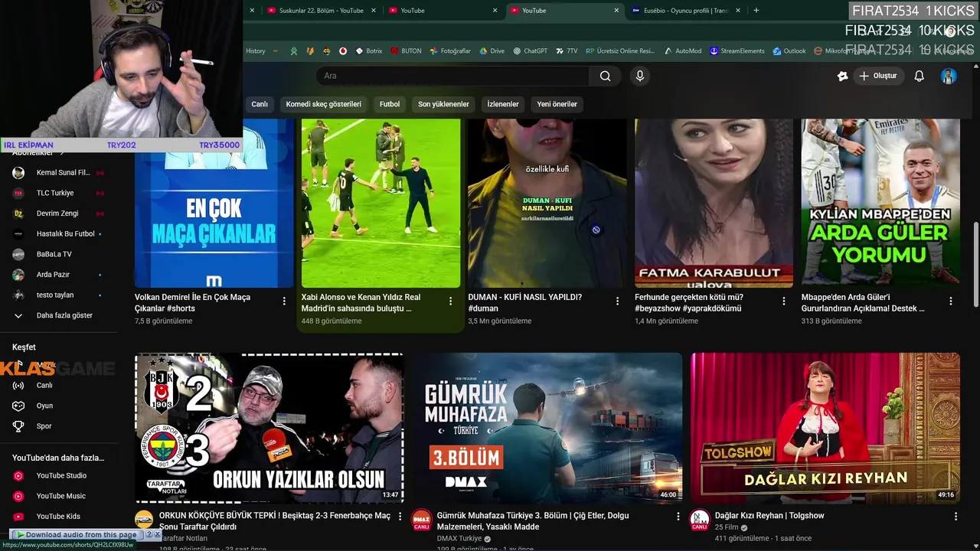This screenshot has width=980, height=551.
Task: Open the BUTON bookmark
Action: (406, 51)
